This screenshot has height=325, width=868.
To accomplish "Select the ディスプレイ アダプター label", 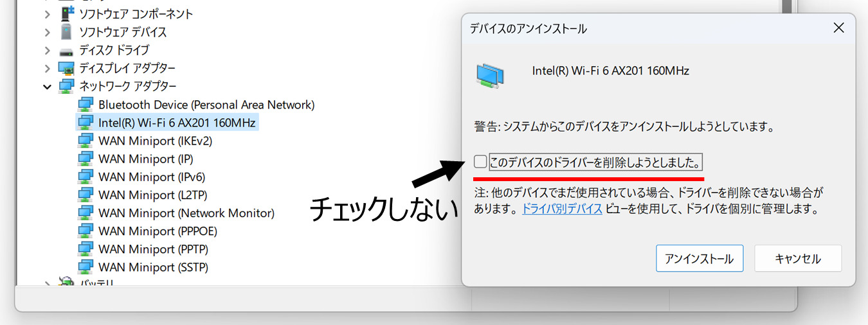I will pos(127,68).
